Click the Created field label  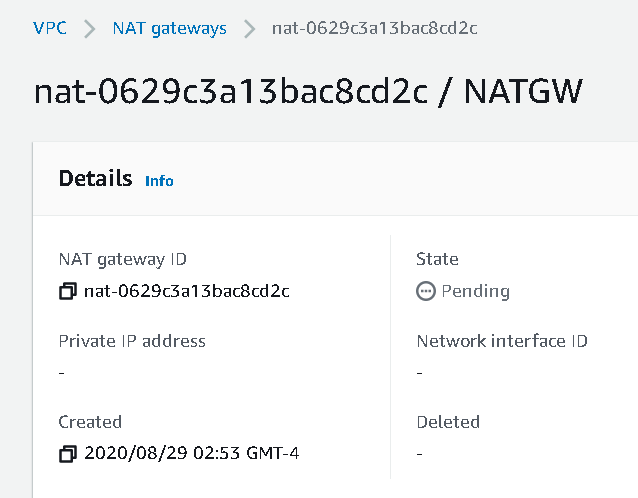click(x=90, y=422)
